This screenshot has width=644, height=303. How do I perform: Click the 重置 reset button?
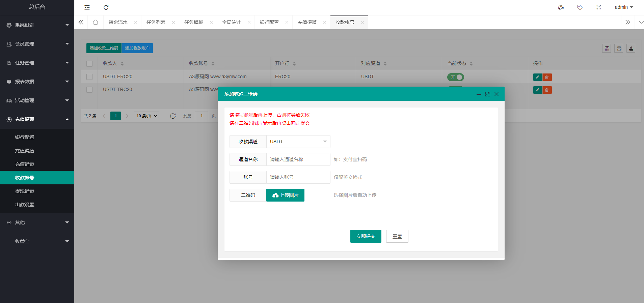pos(397,236)
